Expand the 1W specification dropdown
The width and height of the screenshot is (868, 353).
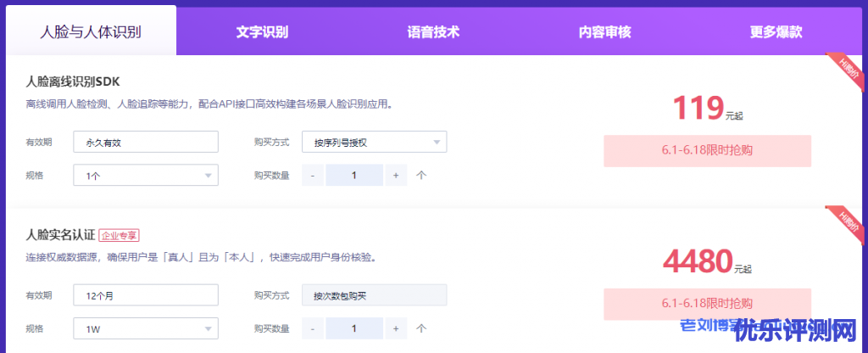146,328
